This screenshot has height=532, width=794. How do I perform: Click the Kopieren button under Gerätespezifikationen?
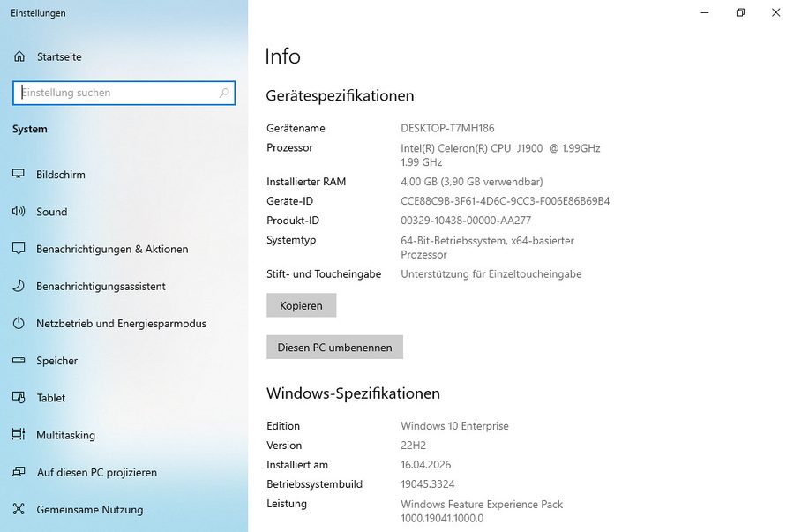pos(302,305)
